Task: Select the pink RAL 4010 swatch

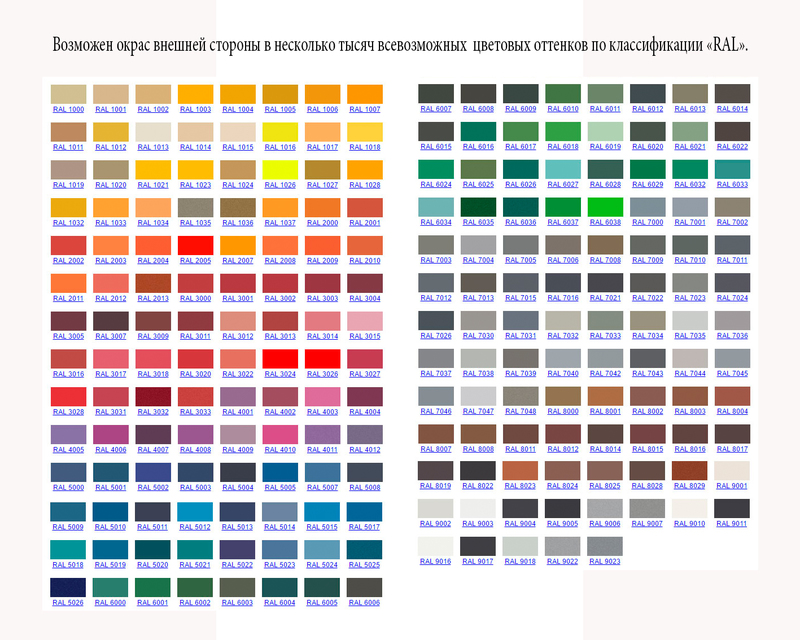Action: click(280, 434)
